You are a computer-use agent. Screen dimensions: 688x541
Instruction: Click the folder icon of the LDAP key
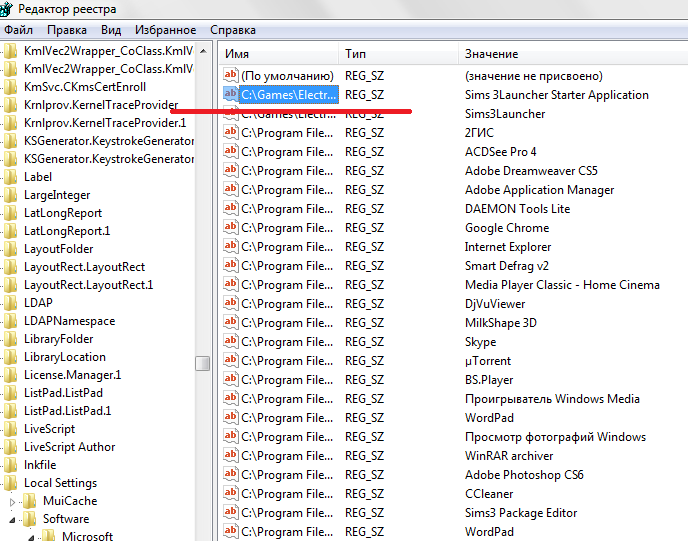point(10,303)
